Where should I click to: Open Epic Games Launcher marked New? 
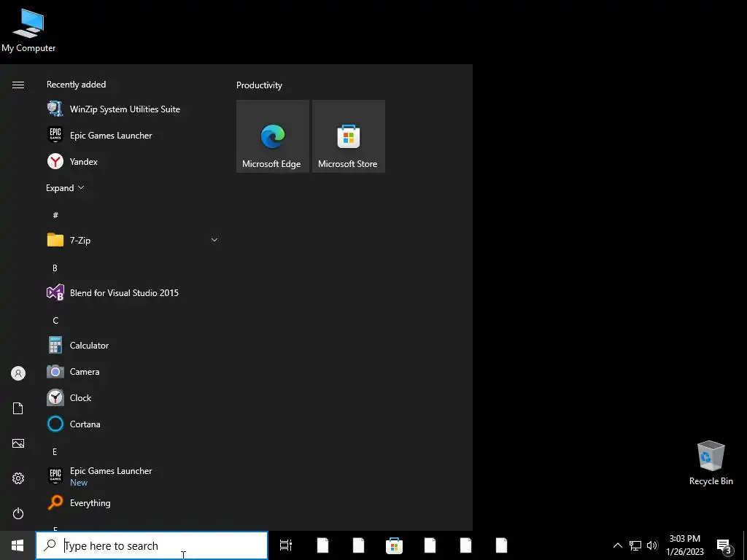133,476
